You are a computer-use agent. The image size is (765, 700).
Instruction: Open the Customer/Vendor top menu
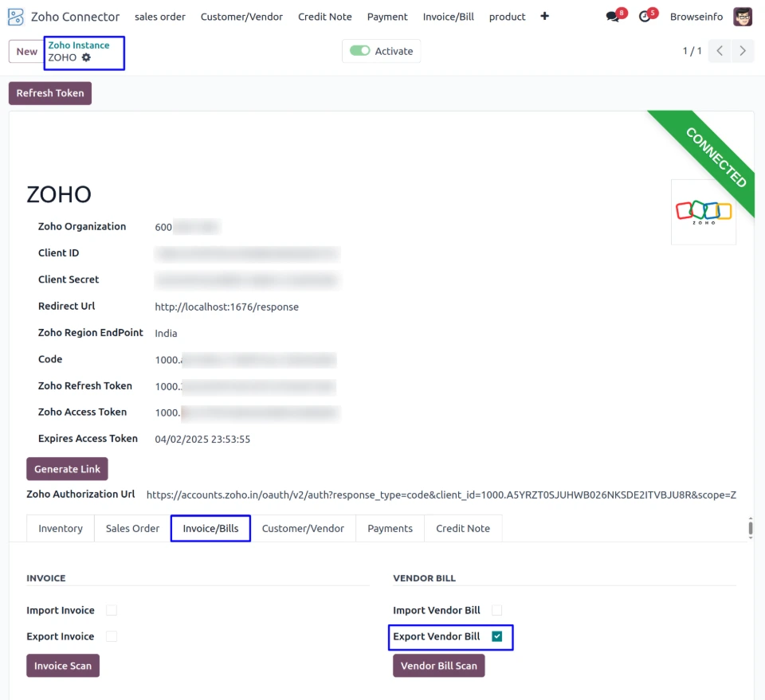[241, 17]
